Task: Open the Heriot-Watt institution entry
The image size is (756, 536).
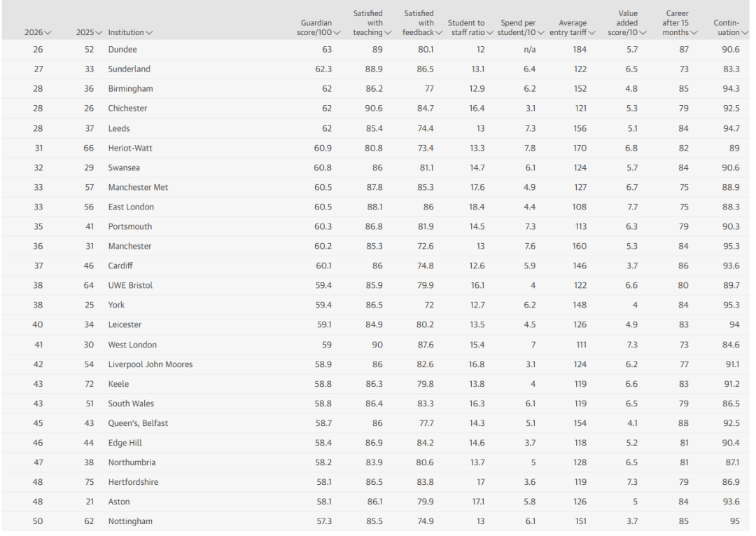Action: click(x=130, y=149)
